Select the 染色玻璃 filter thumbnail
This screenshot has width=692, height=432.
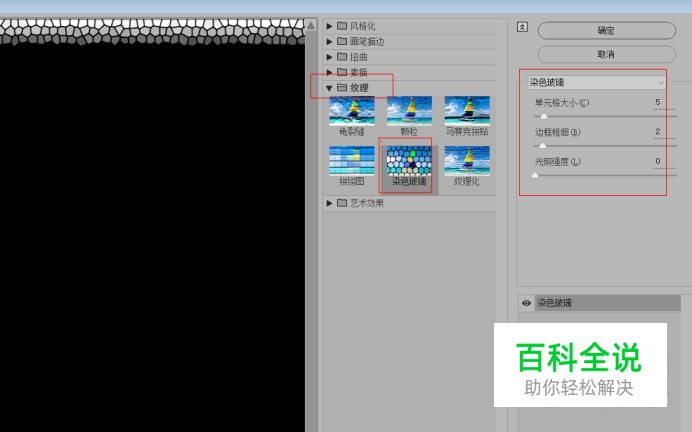point(409,161)
